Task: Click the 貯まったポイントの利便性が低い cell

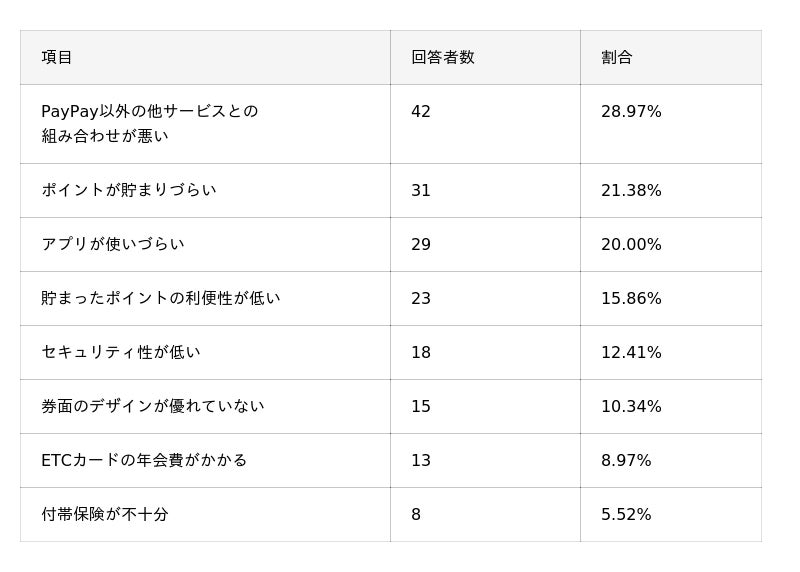Action: coord(160,298)
